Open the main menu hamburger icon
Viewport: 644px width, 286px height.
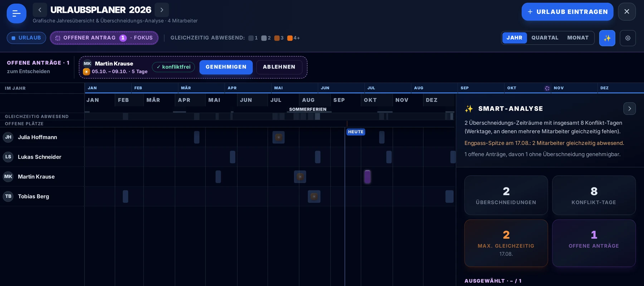tap(16, 14)
